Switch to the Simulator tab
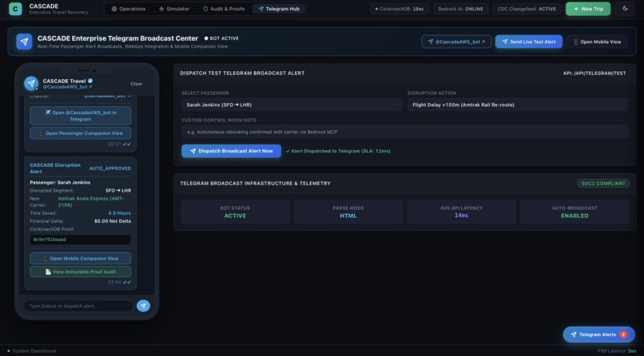The image size is (644, 356). coord(174,9)
